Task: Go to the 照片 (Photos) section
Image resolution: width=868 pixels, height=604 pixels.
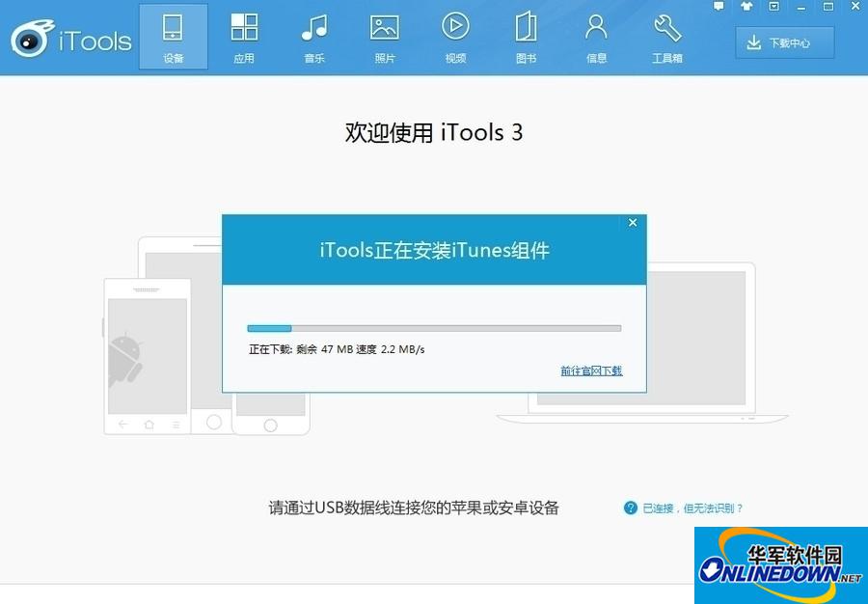Action: 385,37
